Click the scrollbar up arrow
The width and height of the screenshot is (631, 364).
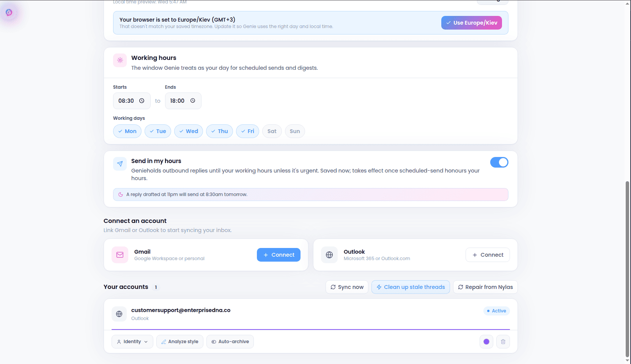(627, 3)
